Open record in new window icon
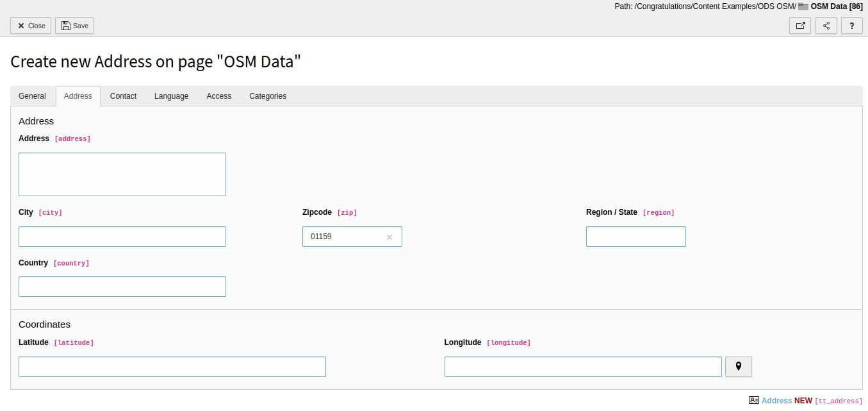This screenshot has width=868, height=411. 800,26
